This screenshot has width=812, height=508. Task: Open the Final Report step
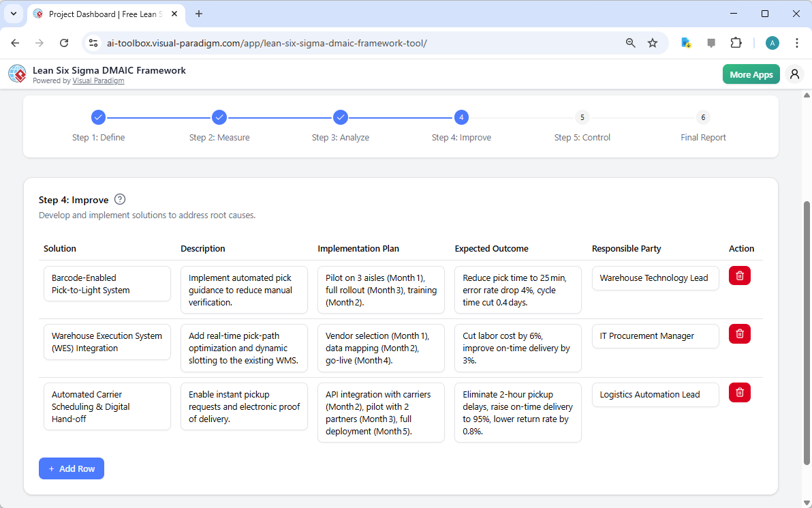tap(702, 117)
